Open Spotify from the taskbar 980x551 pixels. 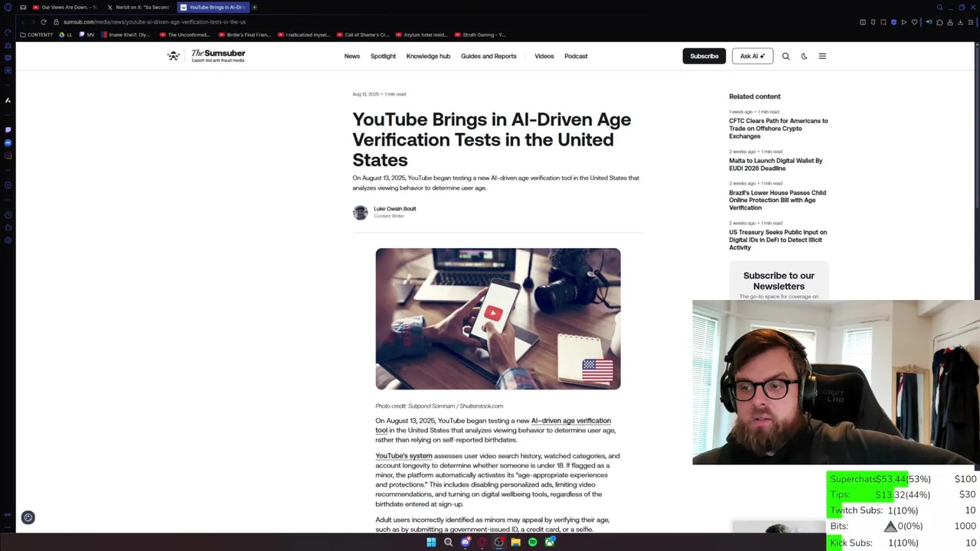point(533,543)
